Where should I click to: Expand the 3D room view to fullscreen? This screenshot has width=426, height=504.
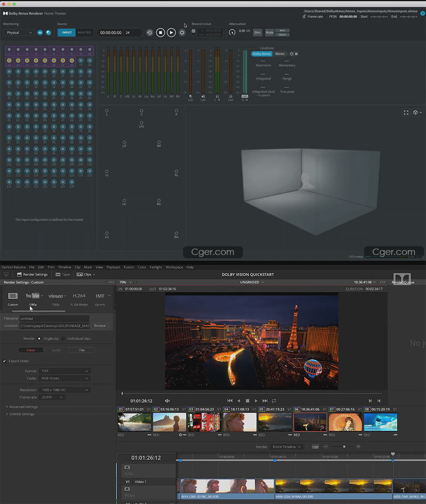click(x=406, y=113)
